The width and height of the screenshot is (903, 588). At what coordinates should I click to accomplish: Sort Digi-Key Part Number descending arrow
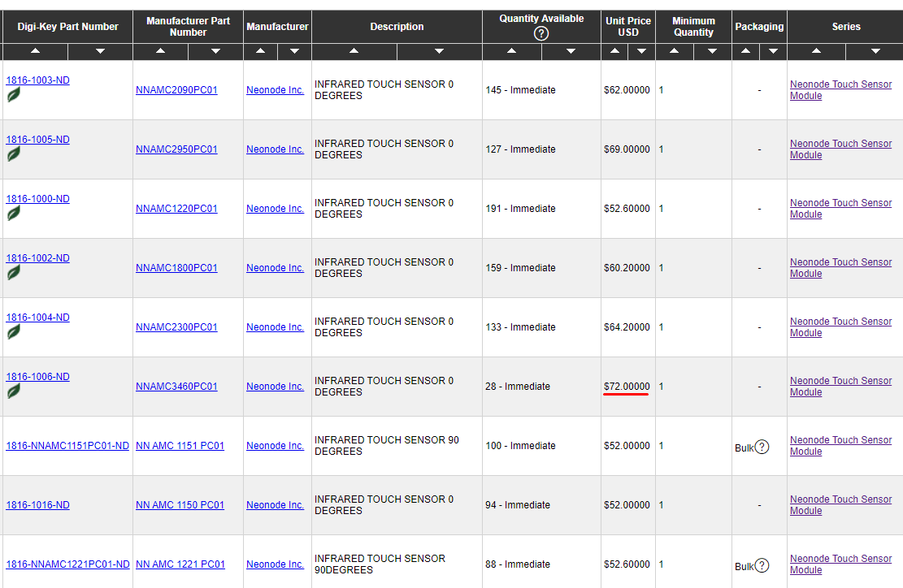point(100,52)
